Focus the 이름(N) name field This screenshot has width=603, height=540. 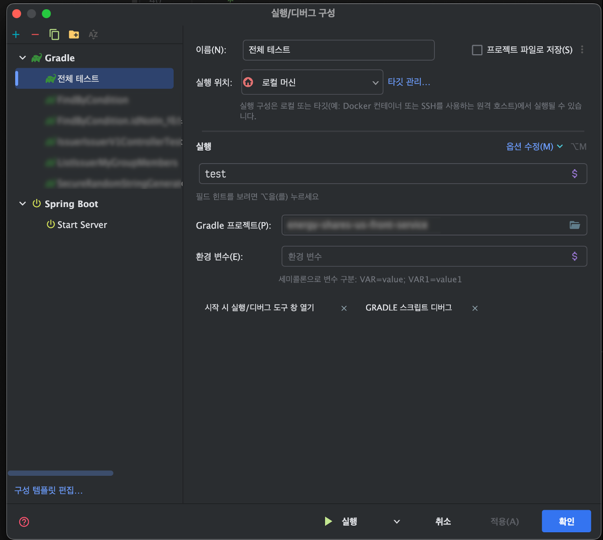click(x=338, y=50)
